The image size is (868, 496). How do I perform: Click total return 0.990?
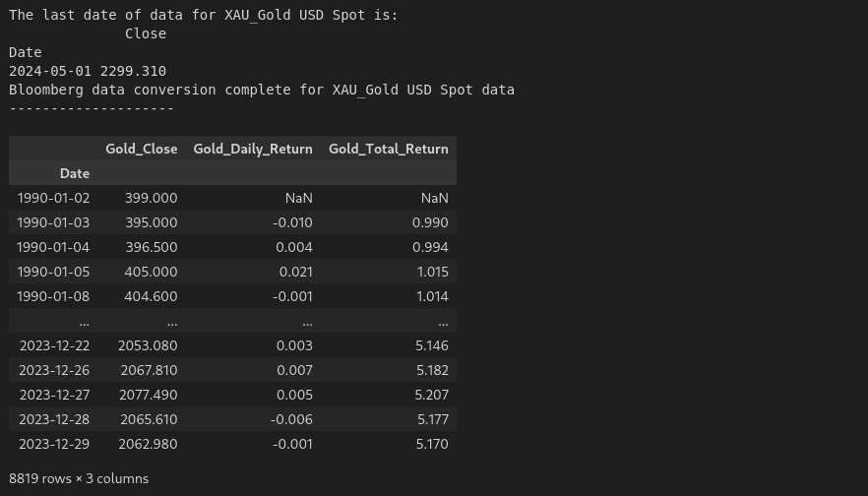(x=430, y=222)
